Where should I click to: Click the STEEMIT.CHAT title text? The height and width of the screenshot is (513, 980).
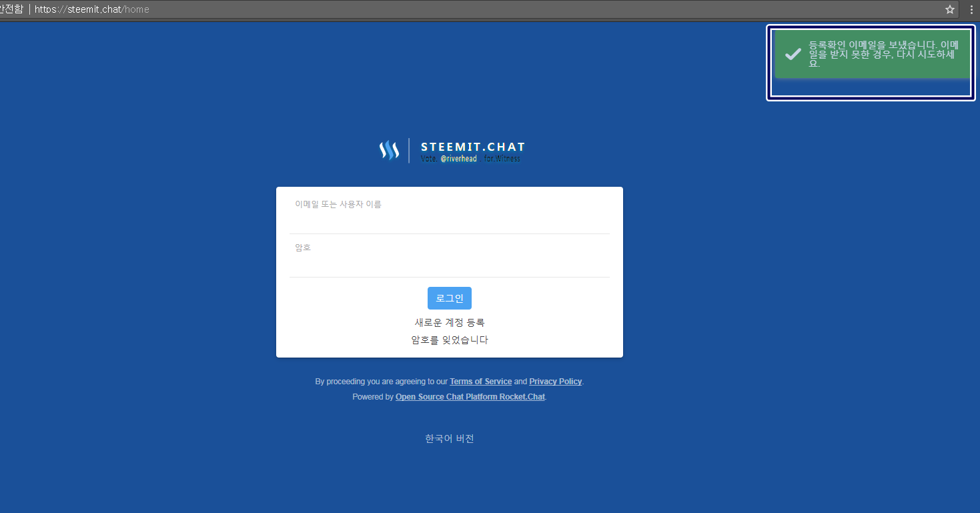tap(473, 147)
